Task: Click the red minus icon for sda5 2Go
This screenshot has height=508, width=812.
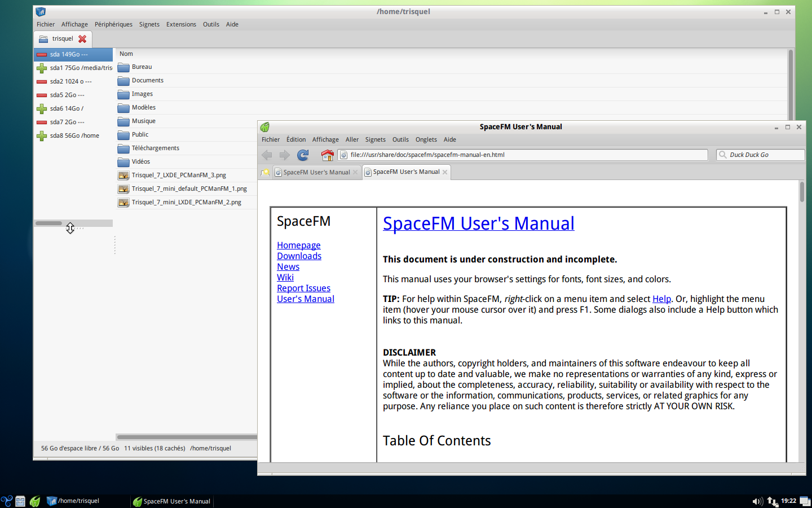Action: tap(42, 95)
